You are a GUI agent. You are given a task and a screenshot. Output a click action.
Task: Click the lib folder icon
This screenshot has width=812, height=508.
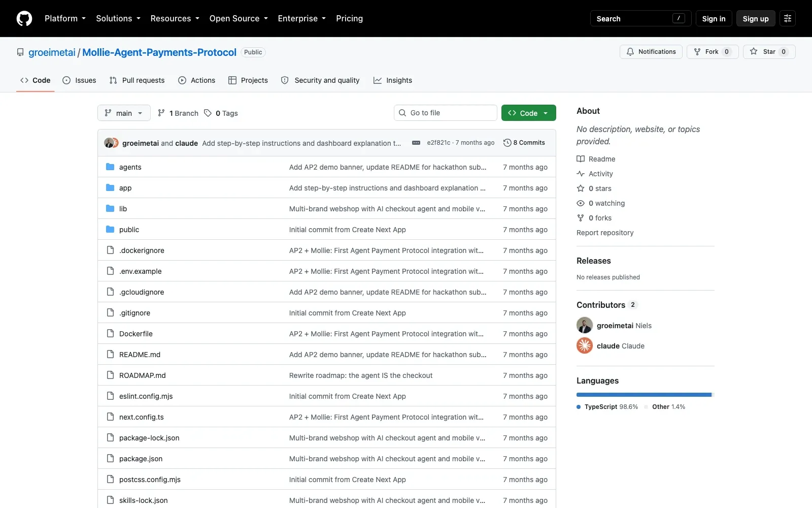[x=110, y=208]
